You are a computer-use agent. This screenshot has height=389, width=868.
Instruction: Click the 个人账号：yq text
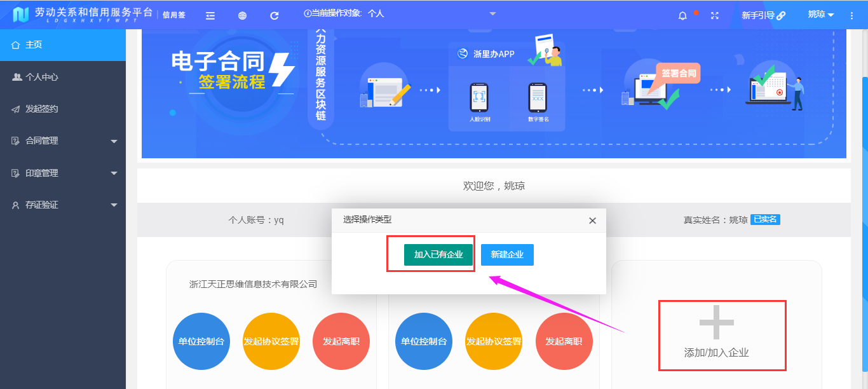pos(256,221)
